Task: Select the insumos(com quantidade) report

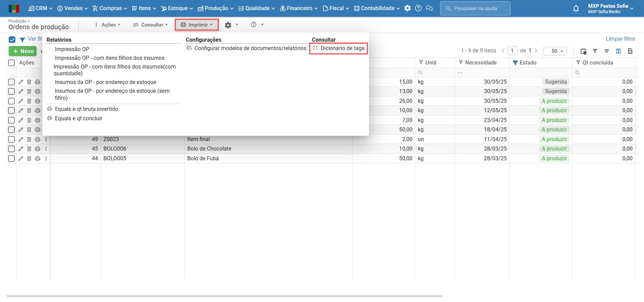Action: (115, 70)
